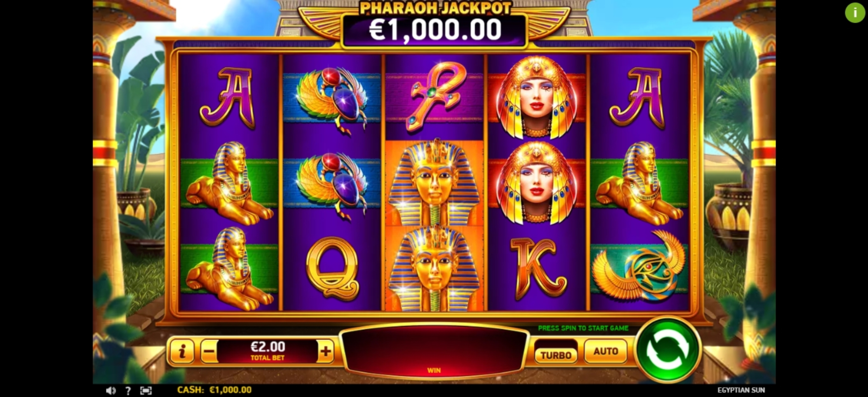Select the golden Q symbol on reel two

point(332,268)
